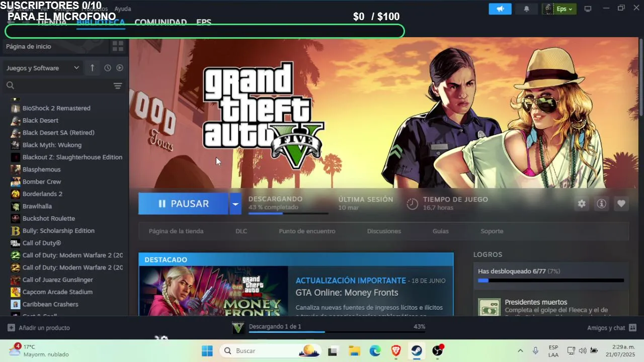The width and height of the screenshot is (644, 362).
Task: Click the download progress bar at bottom
Action: tap(337, 332)
